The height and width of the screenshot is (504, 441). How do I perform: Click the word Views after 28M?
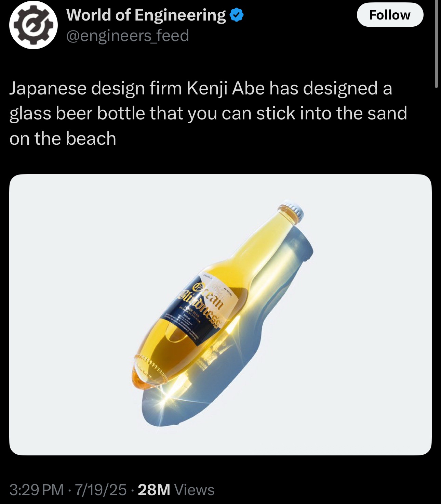point(195,490)
